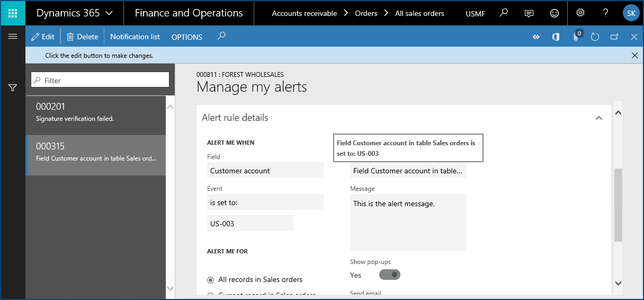This screenshot has height=300, width=644.
Task: Select alert rule 000201
Action: (x=96, y=116)
